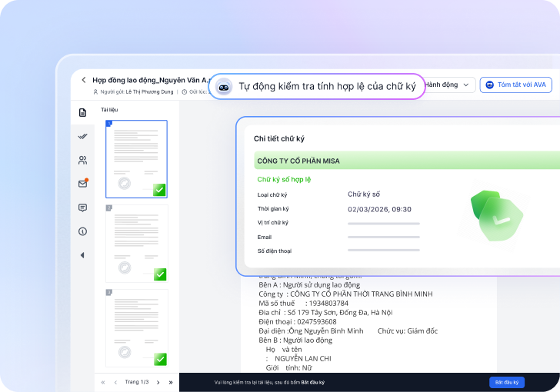Open the Hành động dropdown
The image size is (560, 392).
(x=450, y=85)
